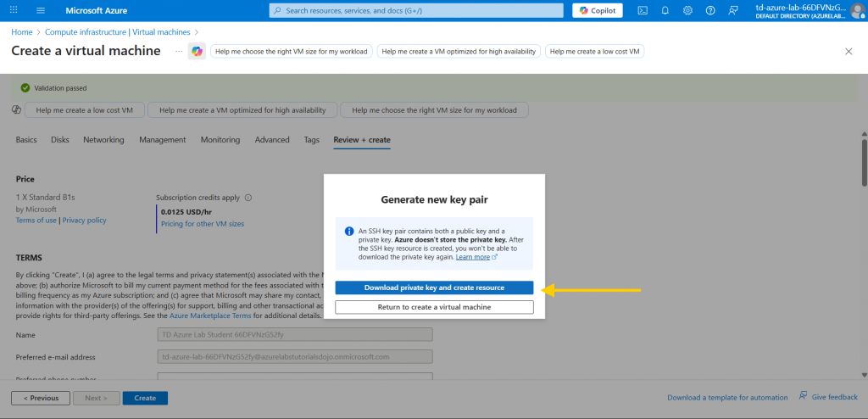Switch to the Advanced tab
Screen dimensions: 868x419
272,140
